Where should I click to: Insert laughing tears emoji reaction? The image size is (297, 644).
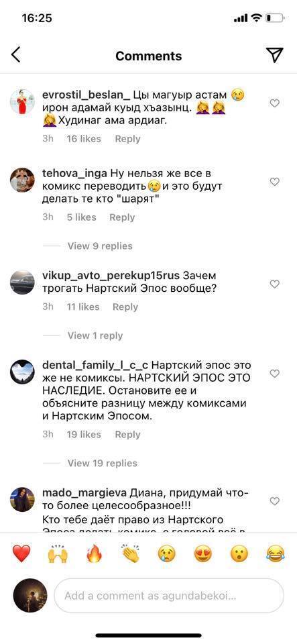(x=276, y=553)
